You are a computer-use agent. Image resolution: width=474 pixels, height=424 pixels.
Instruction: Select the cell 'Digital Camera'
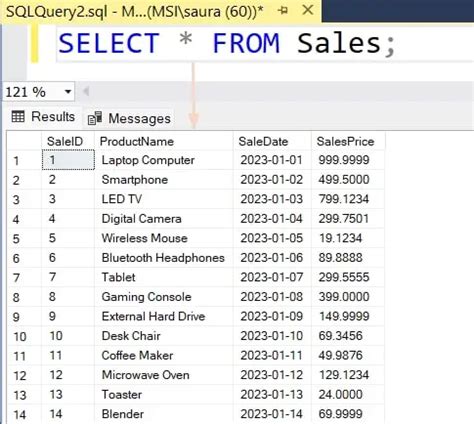[164, 219]
